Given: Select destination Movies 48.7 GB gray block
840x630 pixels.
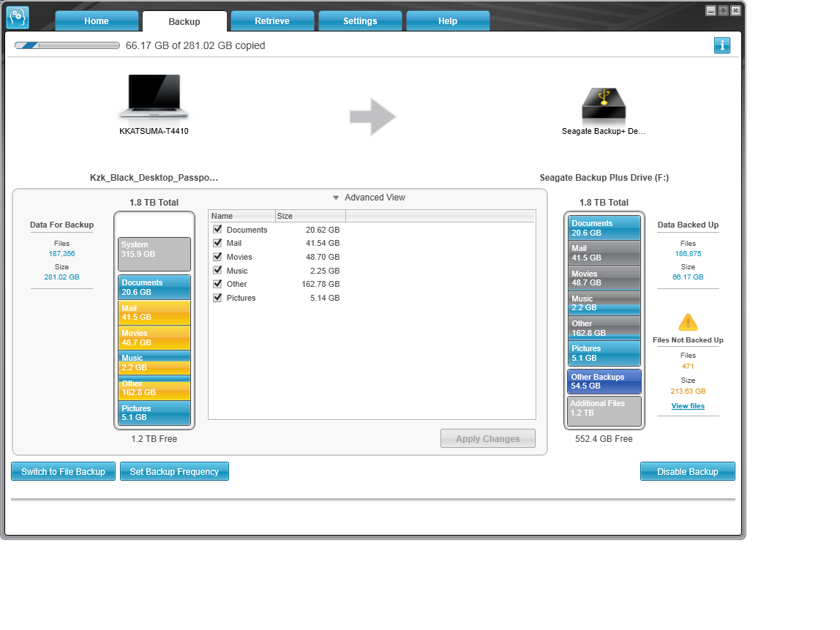Looking at the screenshot, I should 604,277.
